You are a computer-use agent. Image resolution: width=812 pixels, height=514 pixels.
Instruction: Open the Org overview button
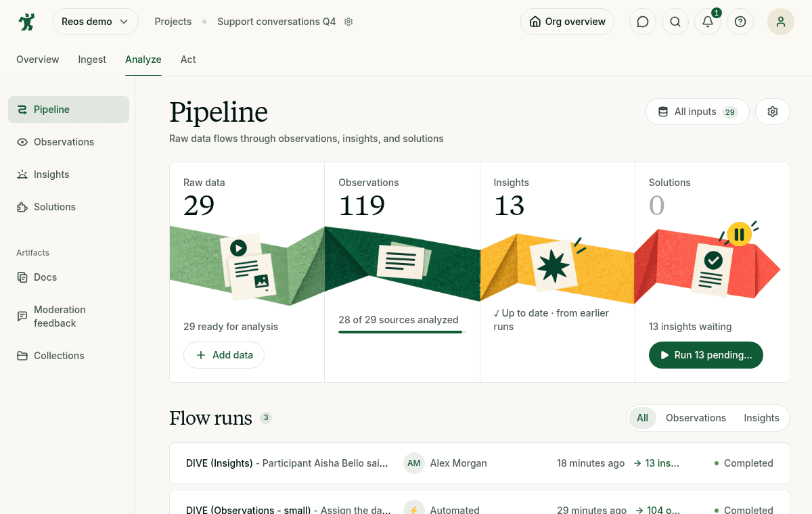(567, 22)
